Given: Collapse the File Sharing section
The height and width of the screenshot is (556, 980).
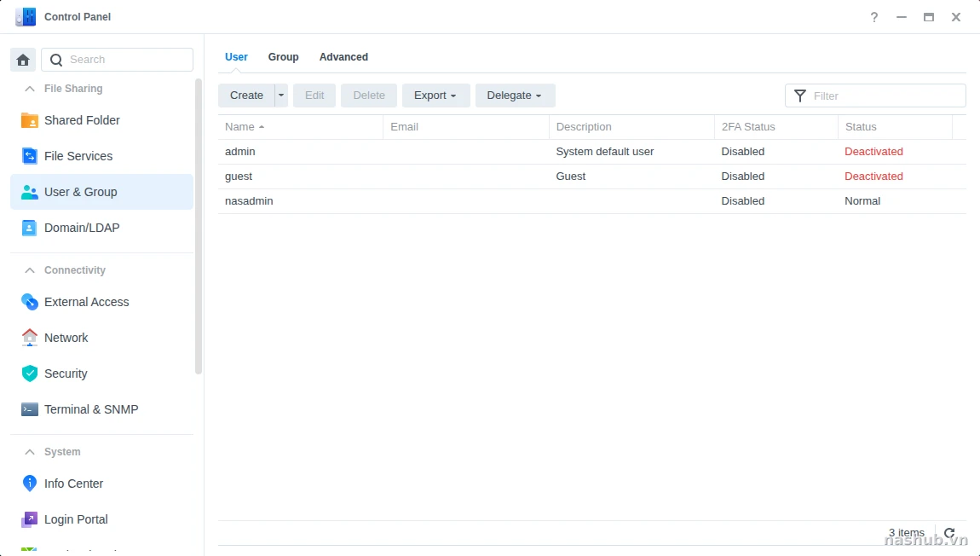Looking at the screenshot, I should coord(29,89).
